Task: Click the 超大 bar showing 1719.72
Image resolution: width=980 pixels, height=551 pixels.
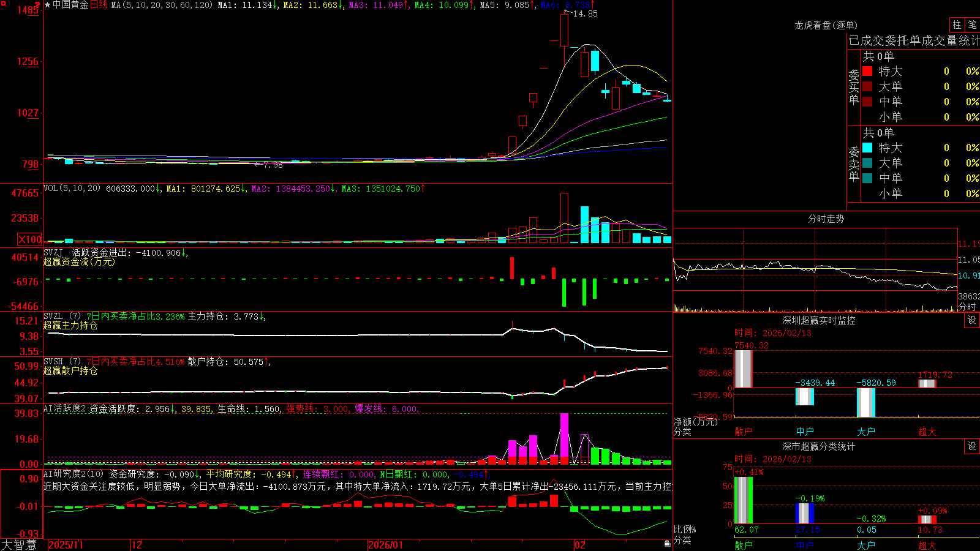Action: click(x=927, y=384)
